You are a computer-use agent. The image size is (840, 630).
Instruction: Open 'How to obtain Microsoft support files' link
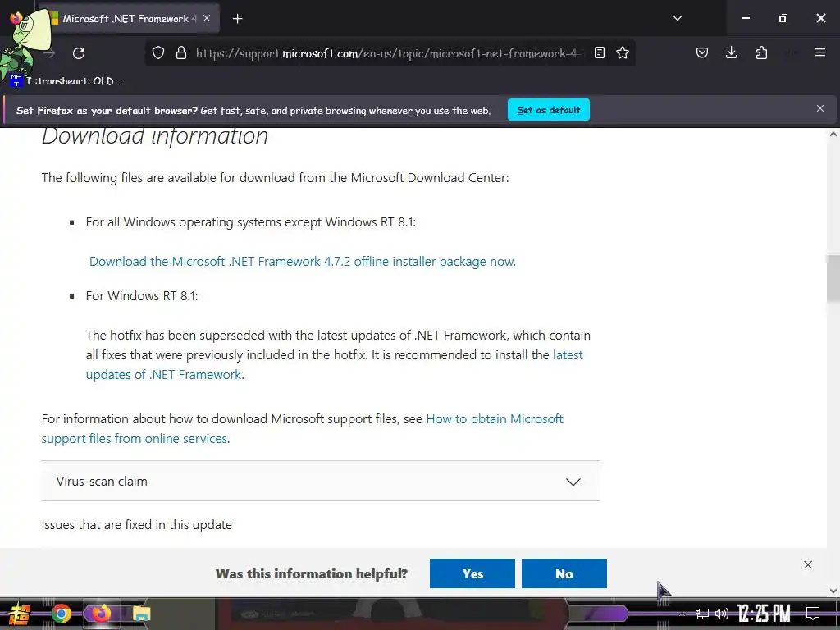[x=302, y=428]
